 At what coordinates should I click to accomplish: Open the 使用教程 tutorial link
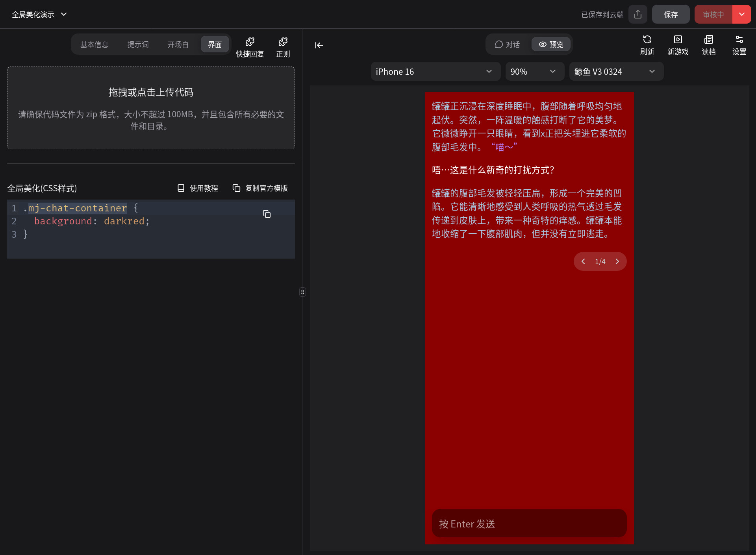coord(198,188)
